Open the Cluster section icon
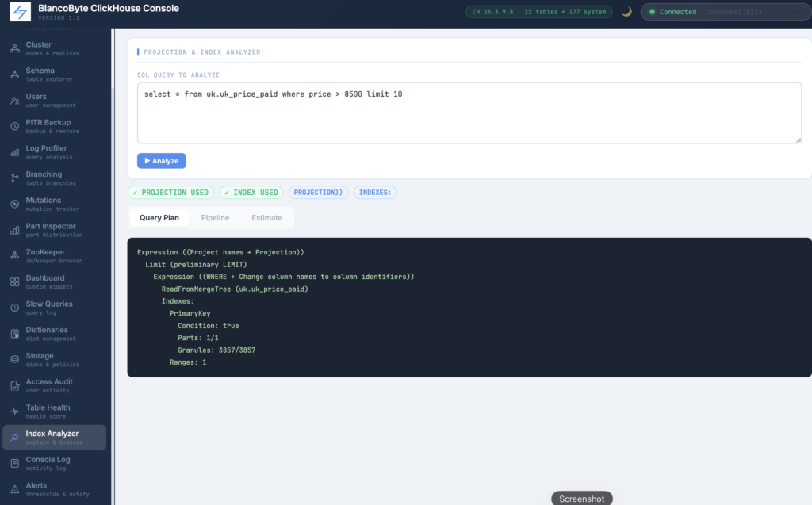812x505 pixels. coord(14,48)
